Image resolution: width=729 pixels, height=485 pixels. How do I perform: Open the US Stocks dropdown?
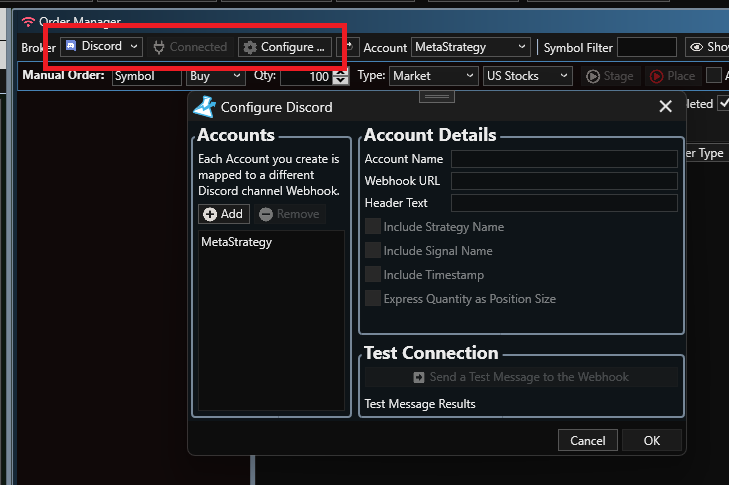[x=528, y=76]
